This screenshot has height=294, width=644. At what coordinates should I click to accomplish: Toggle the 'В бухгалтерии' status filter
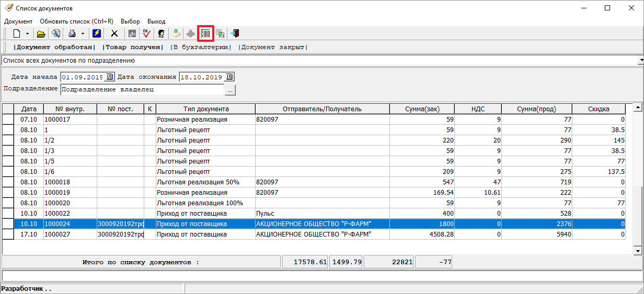pyautogui.click(x=201, y=47)
